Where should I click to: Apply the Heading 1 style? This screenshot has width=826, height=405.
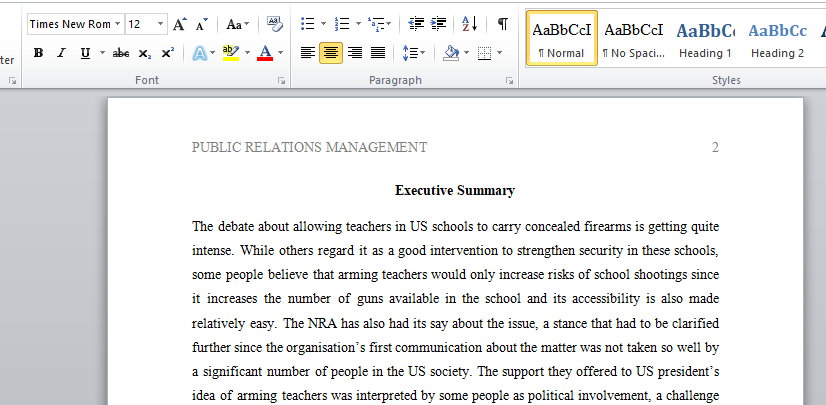[x=705, y=38]
